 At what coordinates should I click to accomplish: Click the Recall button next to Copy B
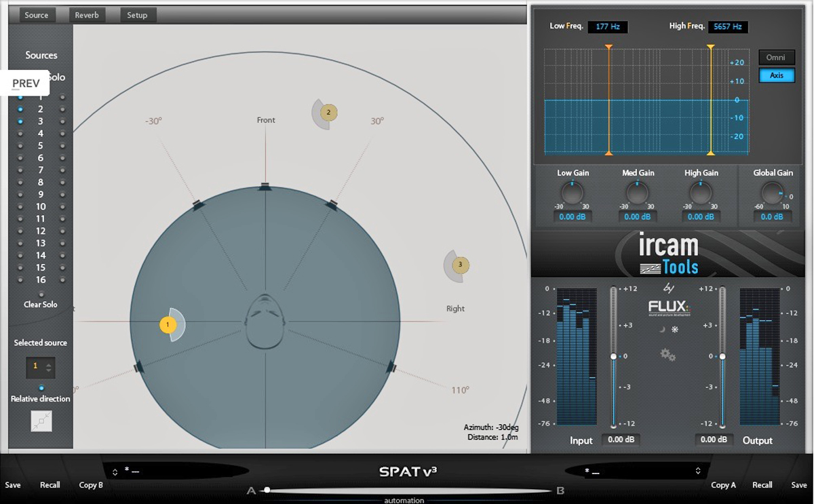[x=50, y=485]
